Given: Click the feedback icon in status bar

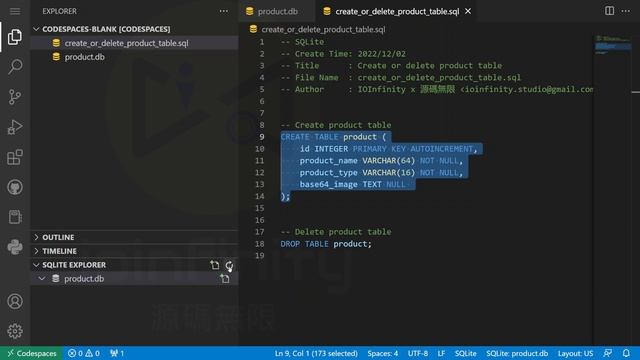Looking at the screenshot, I should click(608, 353).
